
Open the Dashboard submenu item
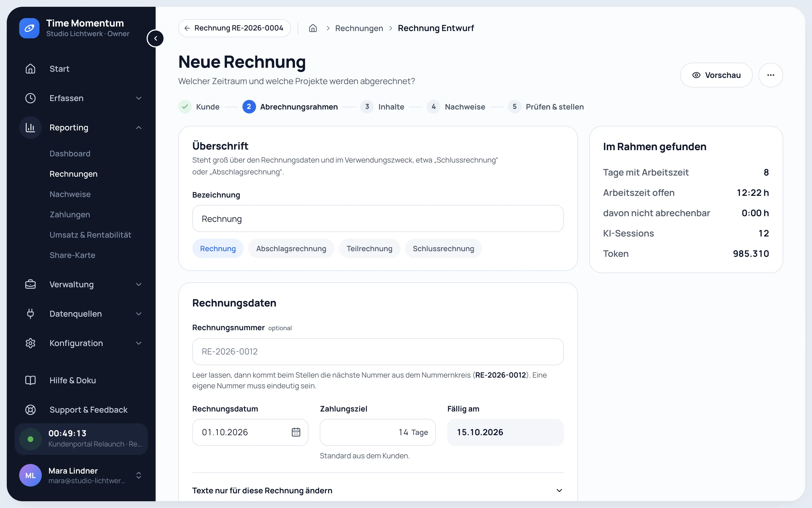70,154
